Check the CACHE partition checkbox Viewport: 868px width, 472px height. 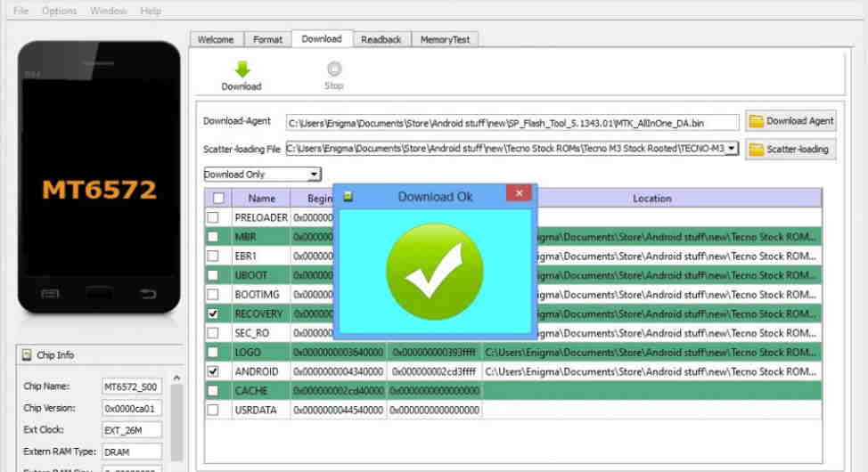pos(213,391)
